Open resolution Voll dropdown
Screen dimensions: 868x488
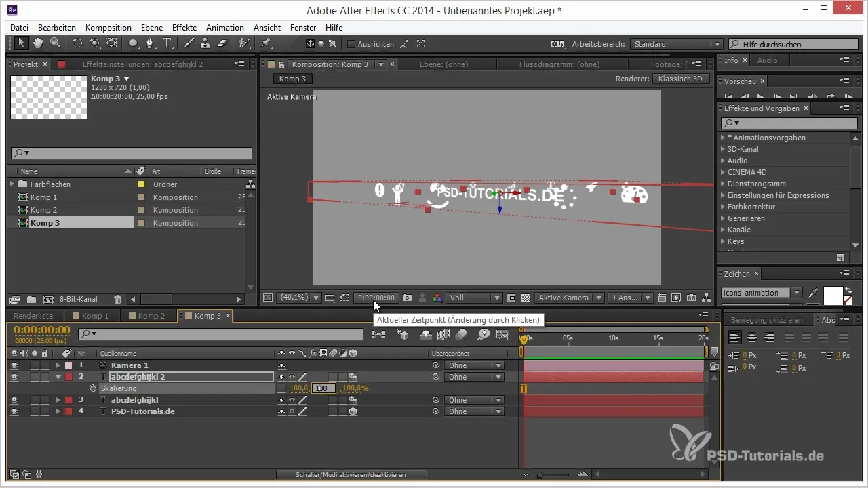474,298
